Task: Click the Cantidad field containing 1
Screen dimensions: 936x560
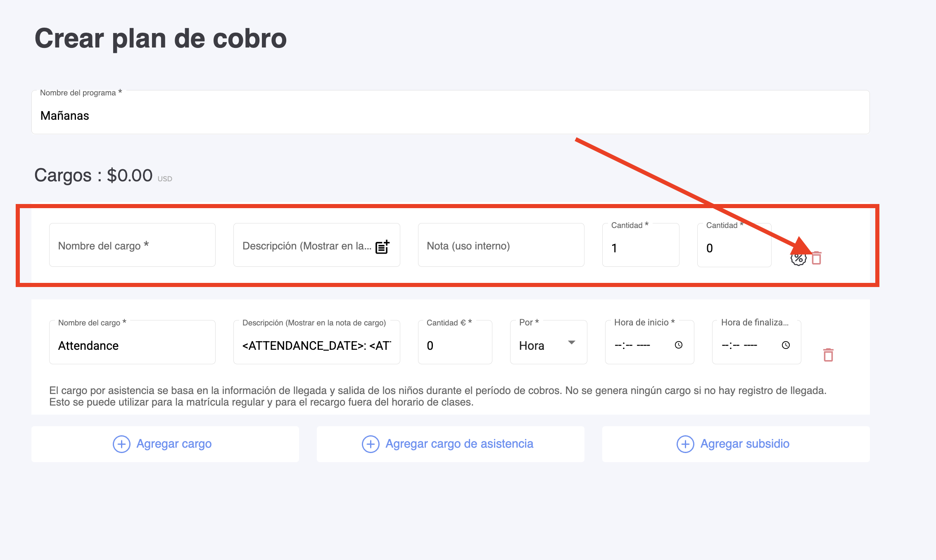Action: 640,248
